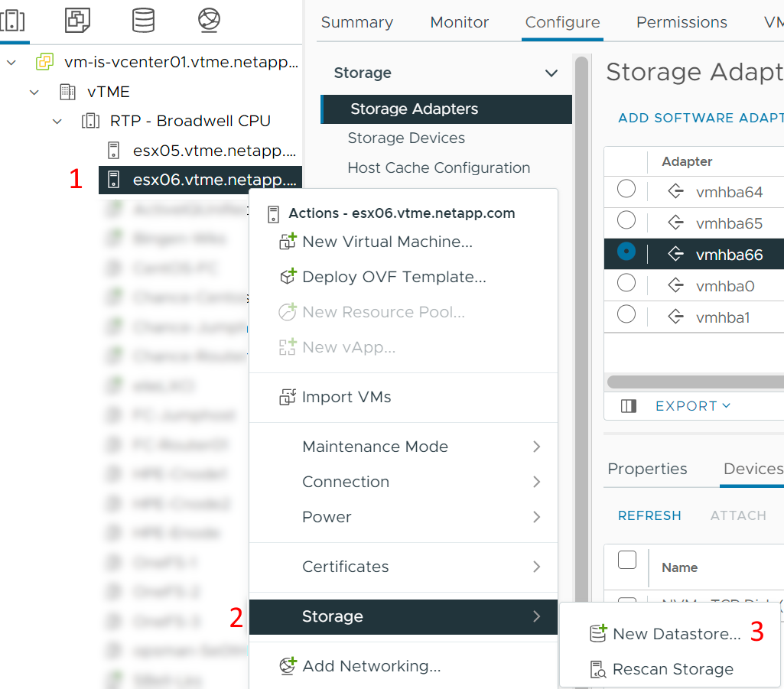Select the vmhba0 adapter radio button
Image resolution: width=784 pixels, height=689 pixels.
click(626, 283)
